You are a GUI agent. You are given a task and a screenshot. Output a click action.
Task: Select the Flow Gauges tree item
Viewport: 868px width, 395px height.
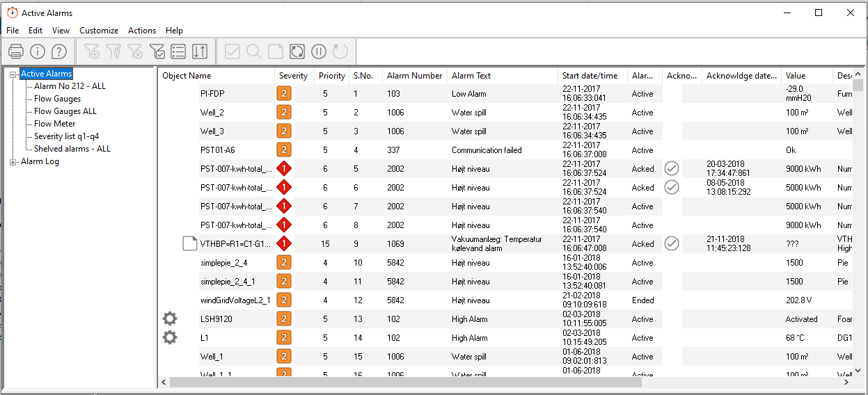tap(57, 99)
